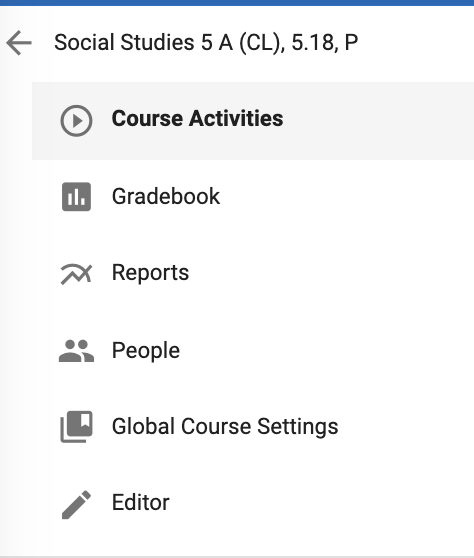
Task: Click the Course Activities text label
Action: tap(198, 119)
